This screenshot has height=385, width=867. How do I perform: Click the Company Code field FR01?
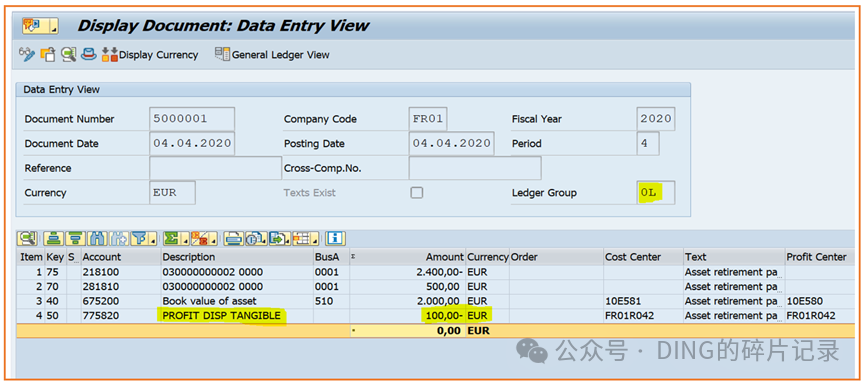428,119
